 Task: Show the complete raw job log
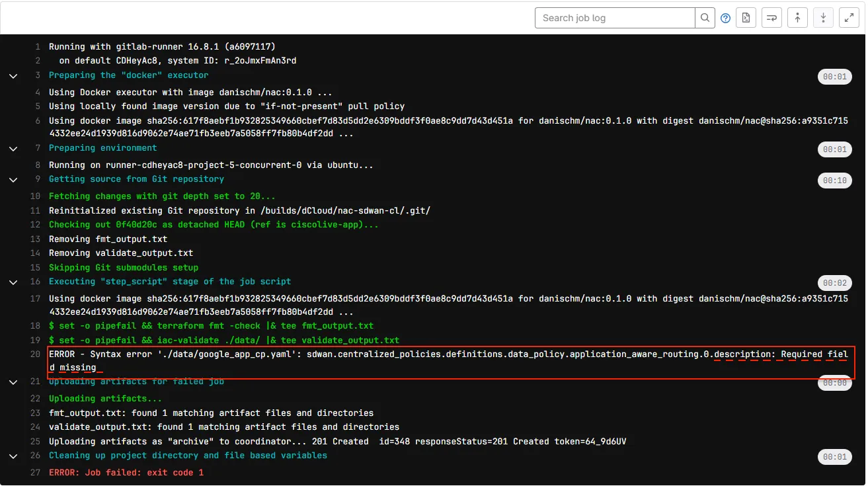click(746, 17)
